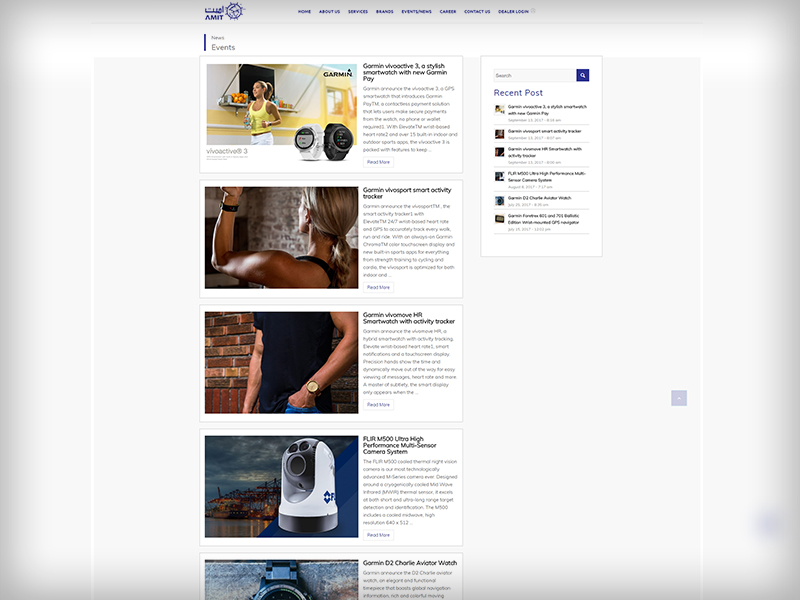This screenshot has height=600, width=800.
Task: Select Events/News in the navigation bar
Action: pyautogui.click(x=417, y=12)
